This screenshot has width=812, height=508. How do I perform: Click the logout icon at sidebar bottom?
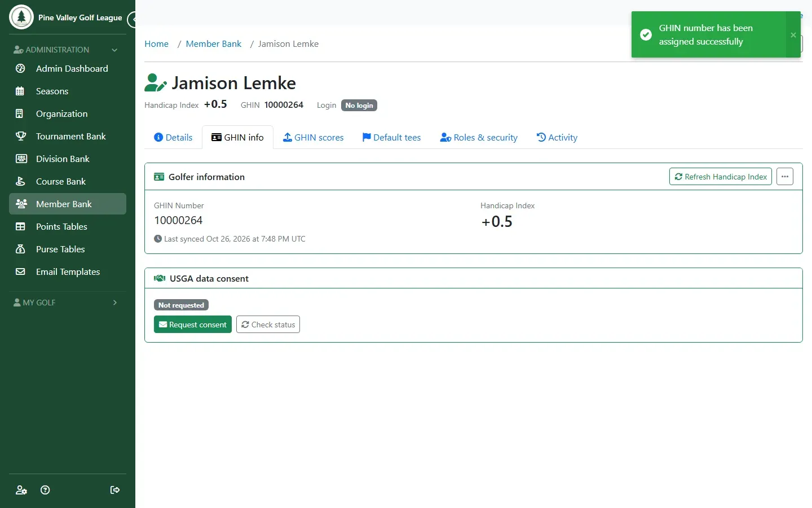pyautogui.click(x=115, y=490)
